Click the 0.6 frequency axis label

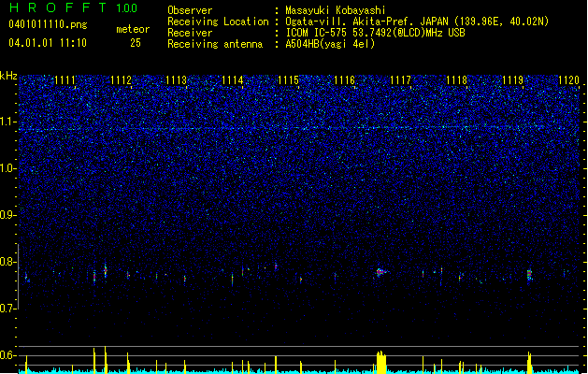(7, 355)
